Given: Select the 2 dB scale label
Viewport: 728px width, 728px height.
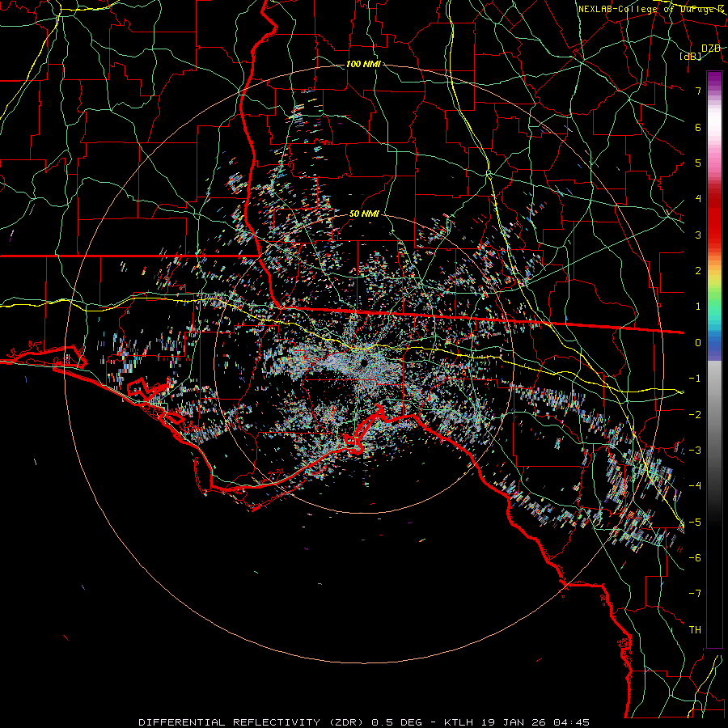Looking at the screenshot, I should 698,271.
